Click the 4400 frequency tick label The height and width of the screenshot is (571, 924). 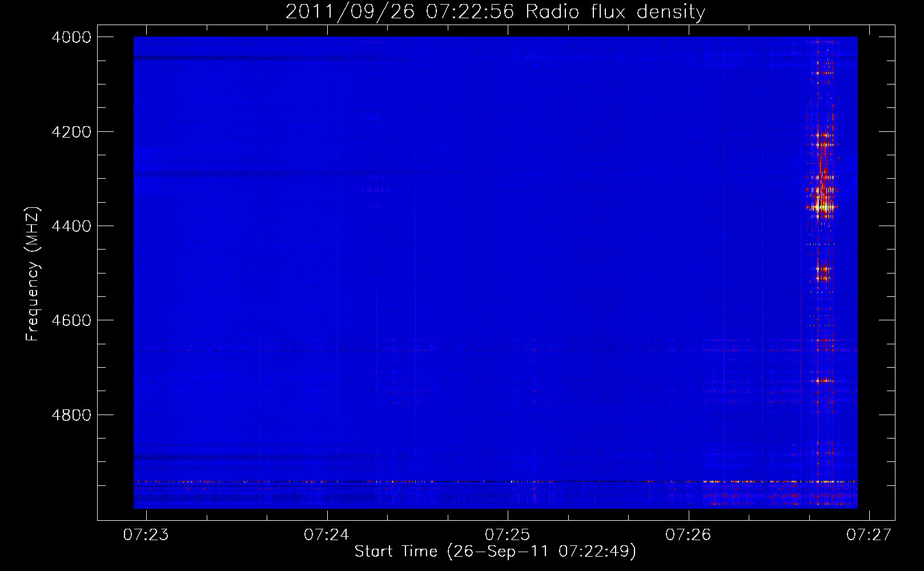point(71,226)
